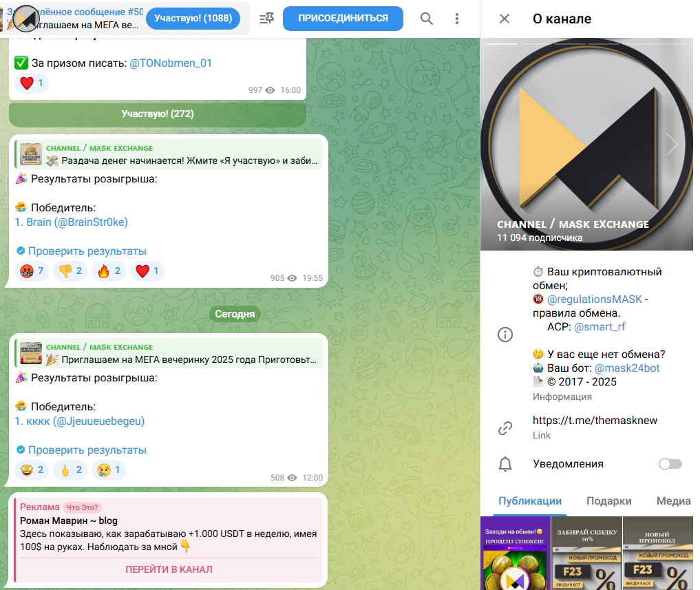Show the next channel profile photo
700x590 pixels.
672,144
